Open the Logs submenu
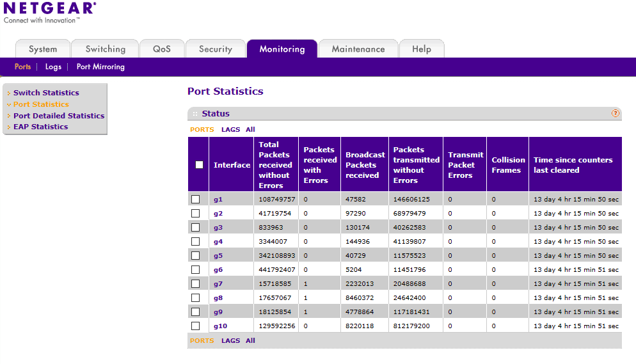 coord(53,67)
